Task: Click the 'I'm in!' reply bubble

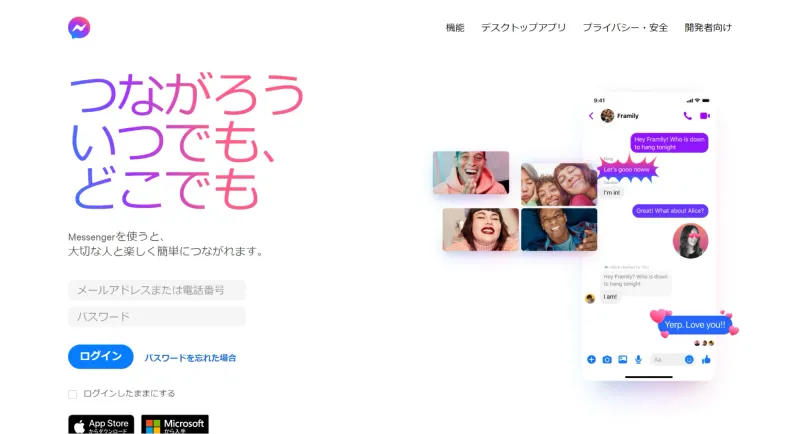Action: pyautogui.click(x=612, y=193)
